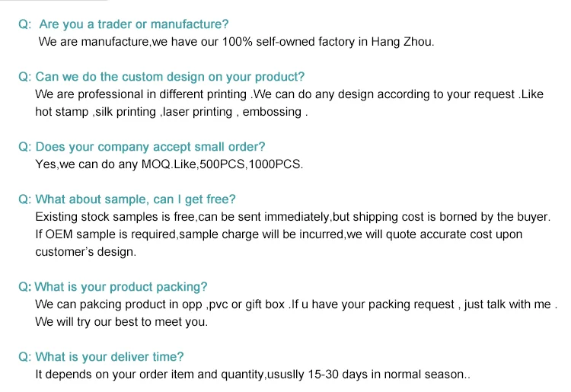
Task: Click the line starting "It depends on"
Action: (x=253, y=374)
